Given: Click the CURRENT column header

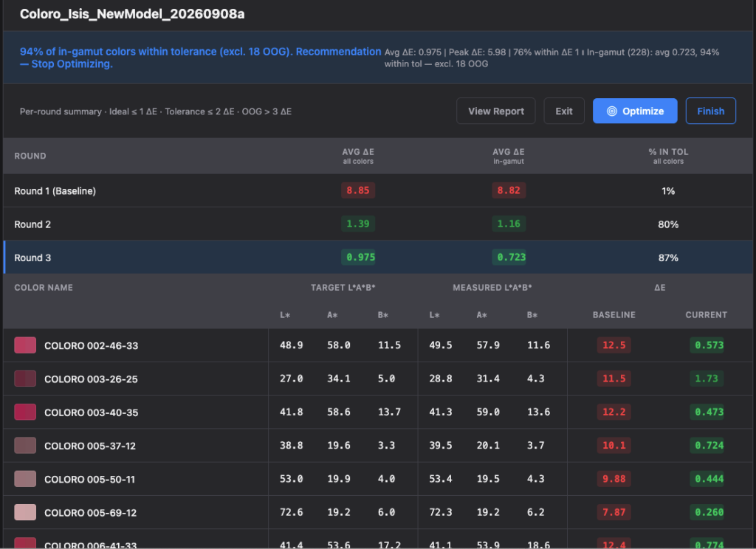Looking at the screenshot, I should click(x=707, y=315).
